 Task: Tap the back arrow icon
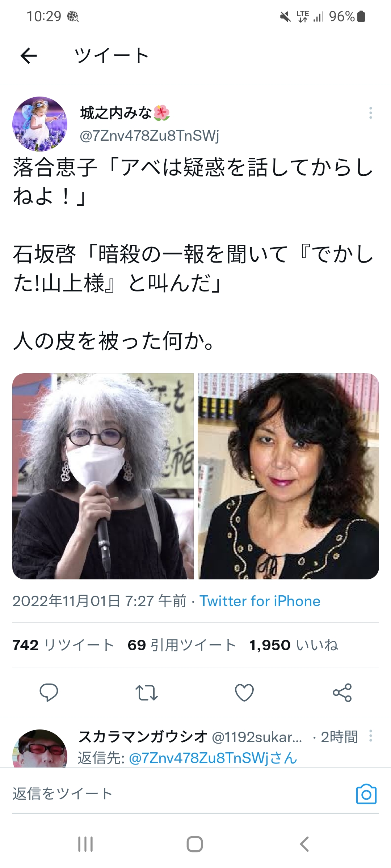pyautogui.click(x=29, y=56)
